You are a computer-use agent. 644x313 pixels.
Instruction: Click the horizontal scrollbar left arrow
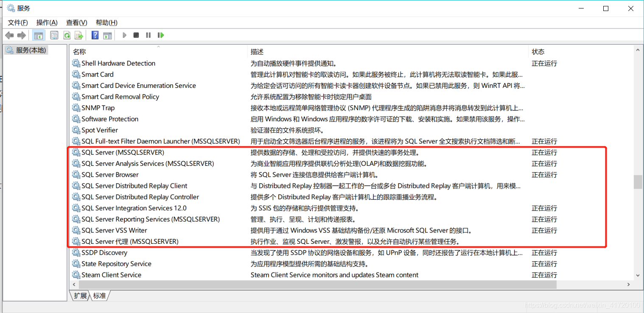(75, 285)
